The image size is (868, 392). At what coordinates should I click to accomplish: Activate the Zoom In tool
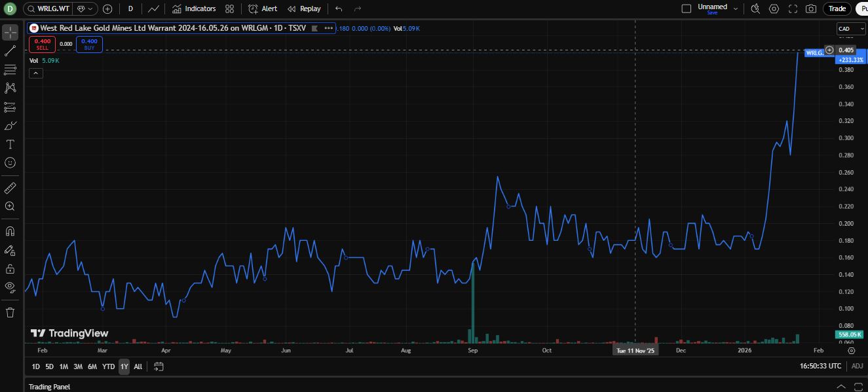pos(10,206)
